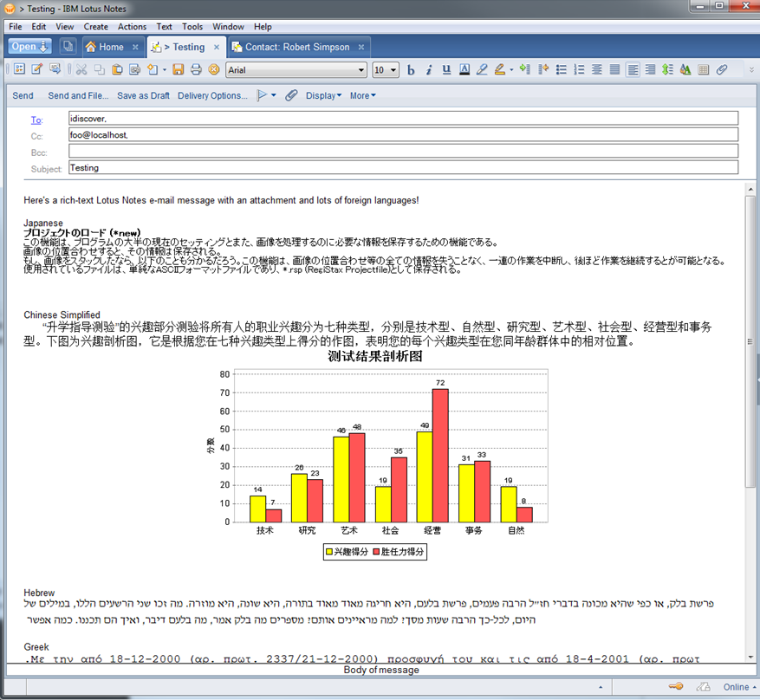The image size is (760, 700).
Task: Click the message body scroll down arrow
Action: (750, 658)
